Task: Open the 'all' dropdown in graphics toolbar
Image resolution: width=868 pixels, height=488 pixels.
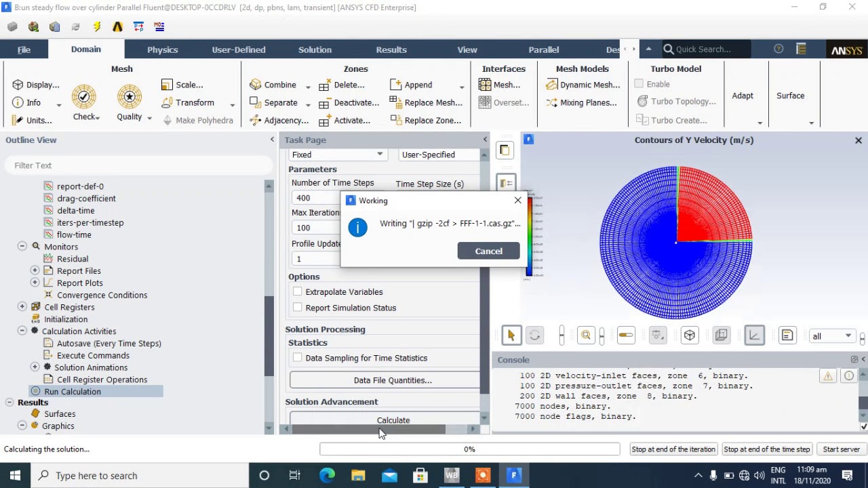Action: 832,336
